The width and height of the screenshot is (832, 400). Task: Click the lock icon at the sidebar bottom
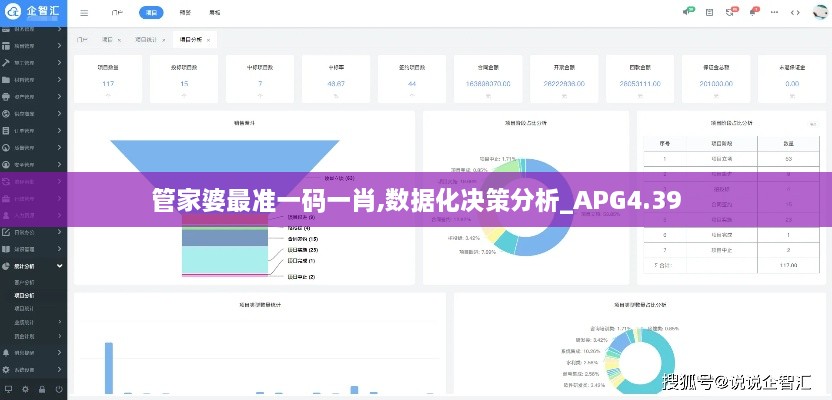pyautogui.click(x=42, y=390)
